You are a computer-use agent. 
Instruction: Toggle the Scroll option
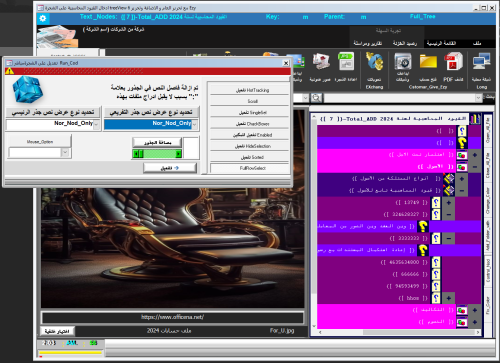click(249, 101)
